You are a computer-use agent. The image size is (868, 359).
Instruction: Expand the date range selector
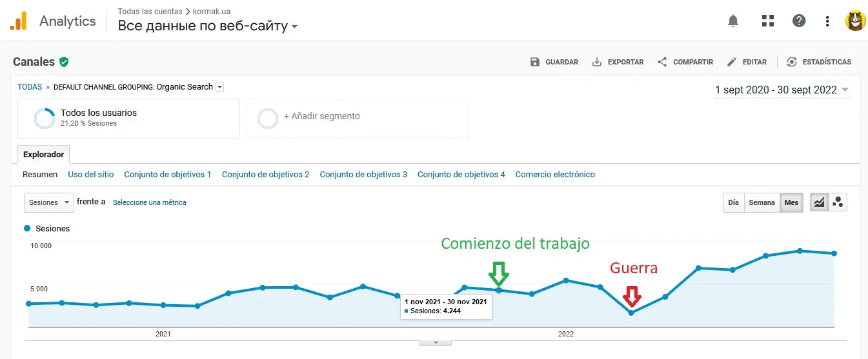pos(782,90)
